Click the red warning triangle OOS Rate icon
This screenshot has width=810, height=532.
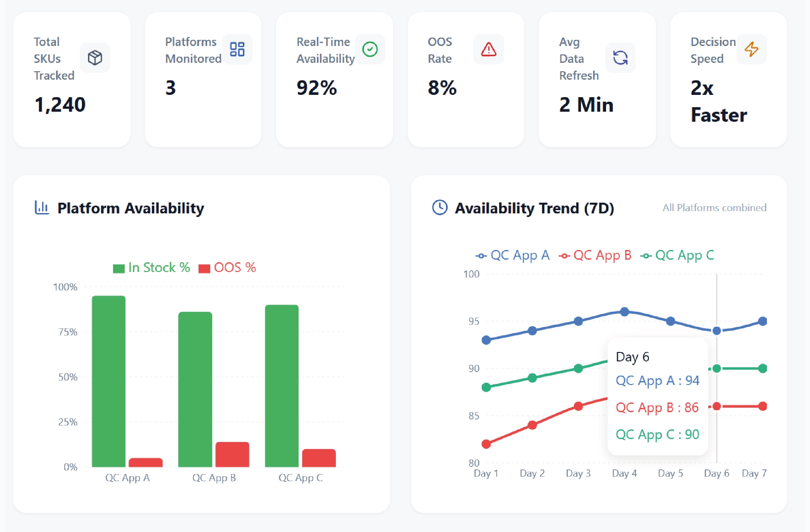(488, 49)
